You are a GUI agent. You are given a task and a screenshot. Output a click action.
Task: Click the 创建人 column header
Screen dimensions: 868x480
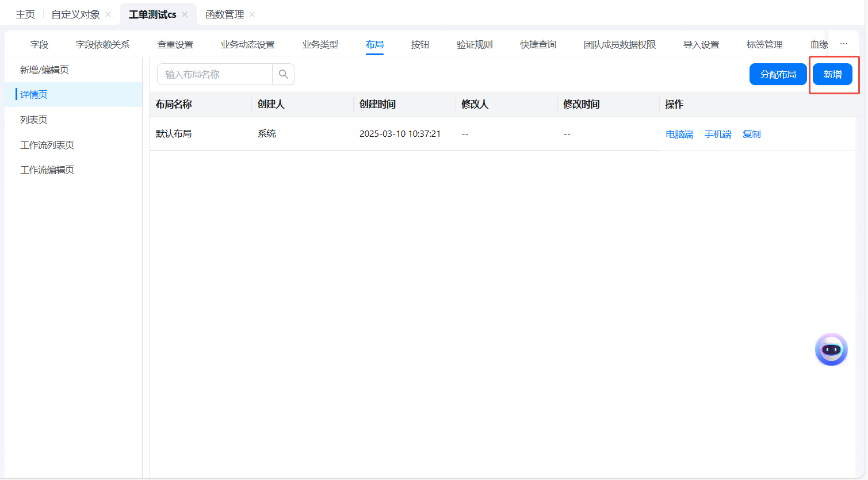coord(271,104)
